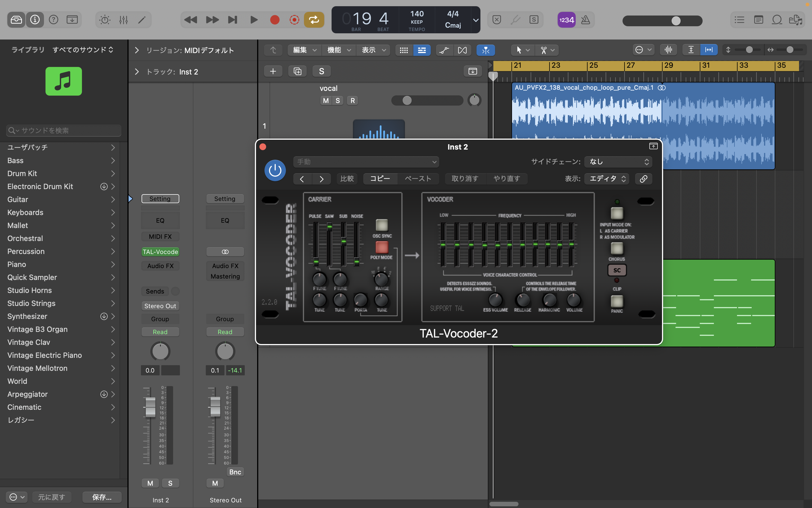Open the LCD display mode dropdown arrow
812x508 pixels.
475,20
